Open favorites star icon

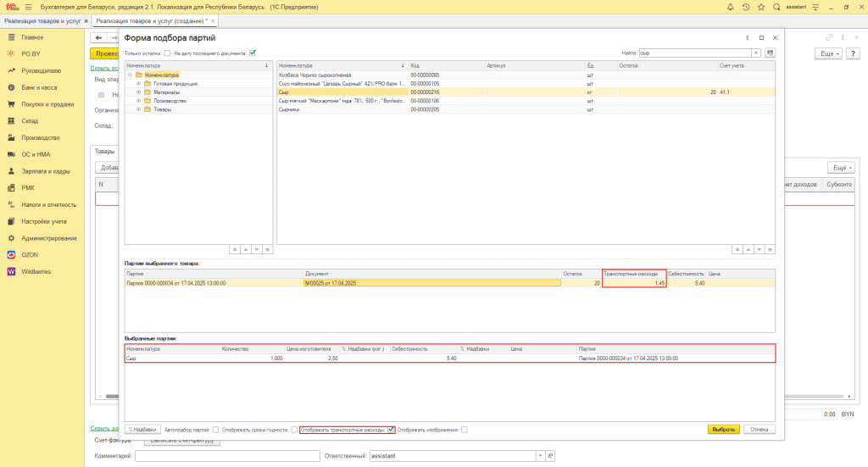761,7
